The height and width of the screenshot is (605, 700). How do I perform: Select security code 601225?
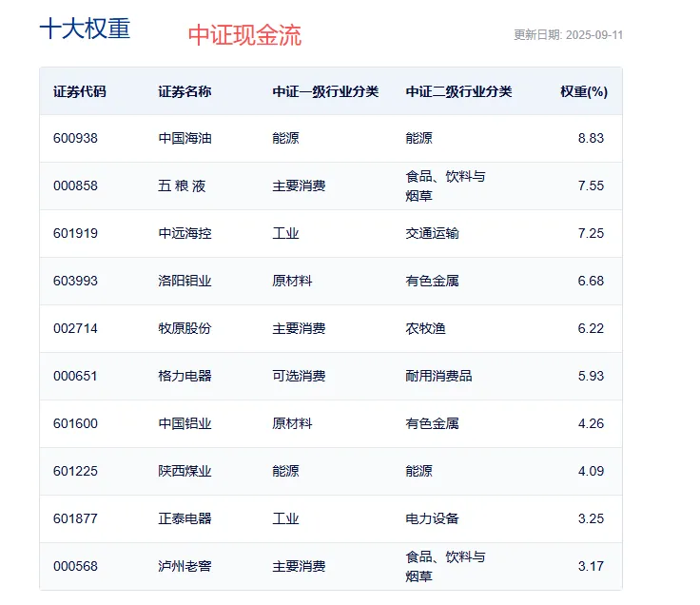(75, 471)
